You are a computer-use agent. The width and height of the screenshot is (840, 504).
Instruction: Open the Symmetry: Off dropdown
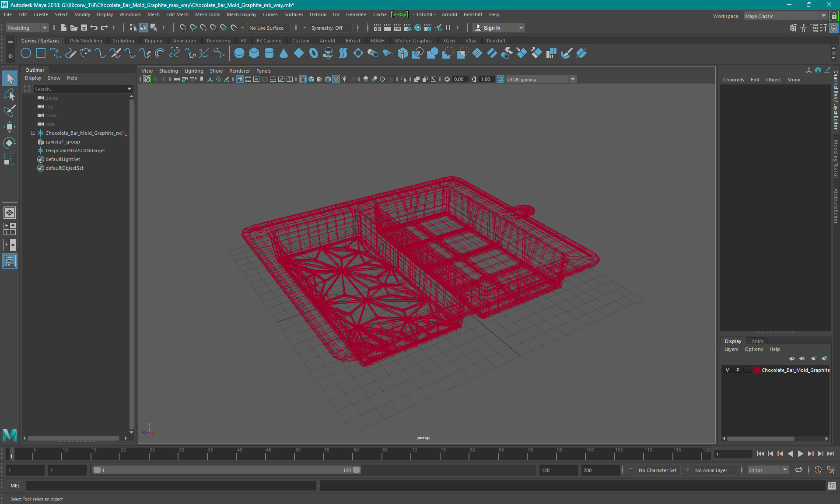pos(330,28)
